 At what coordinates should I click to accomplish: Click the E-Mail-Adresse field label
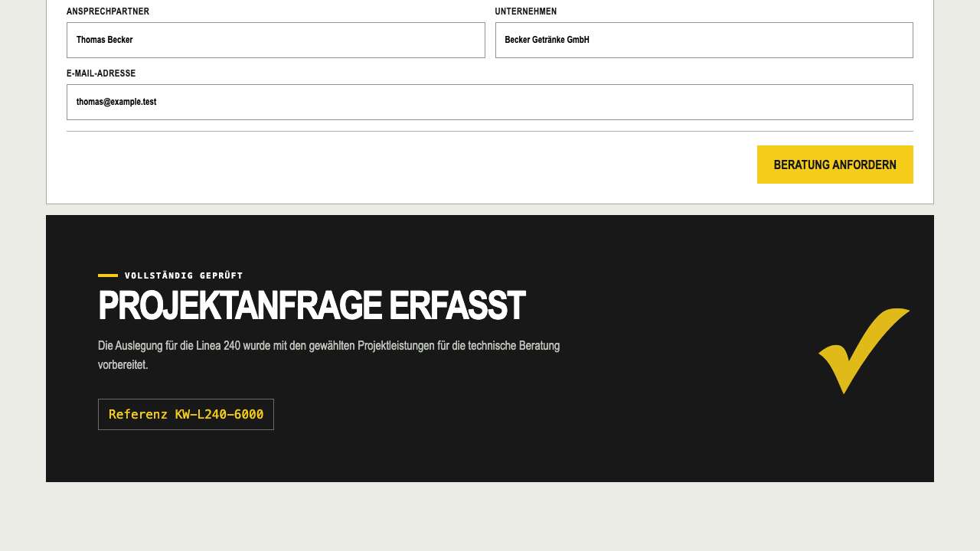[101, 73]
